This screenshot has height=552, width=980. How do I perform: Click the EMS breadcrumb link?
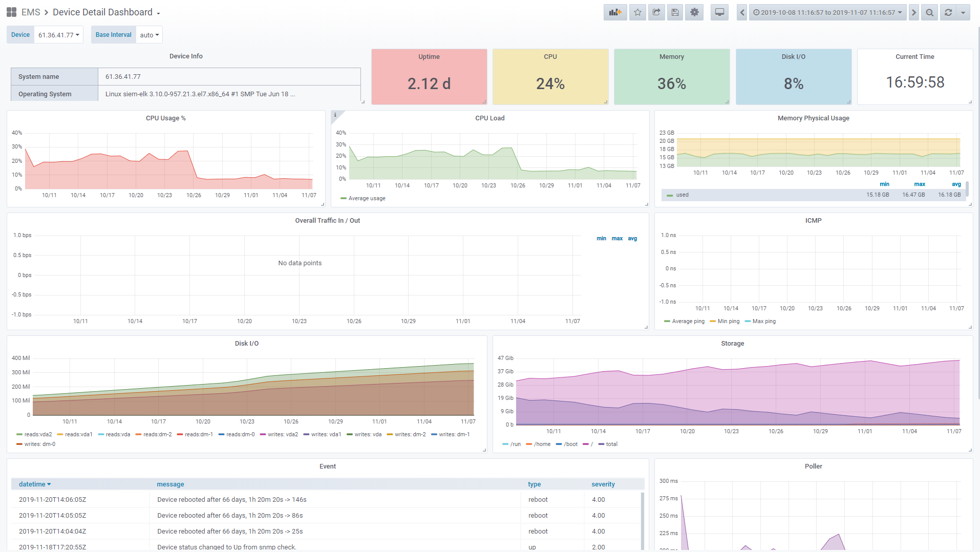click(x=31, y=12)
